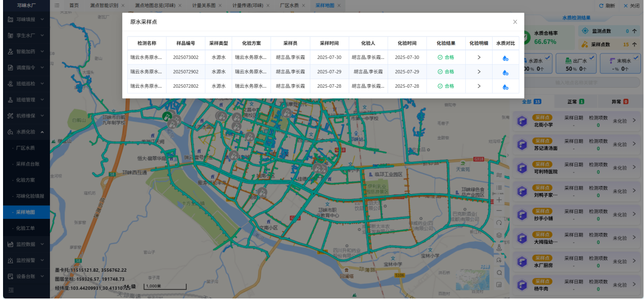This screenshot has width=644, height=300.
Task: Click the map layers stack icon
Action: 499,235
